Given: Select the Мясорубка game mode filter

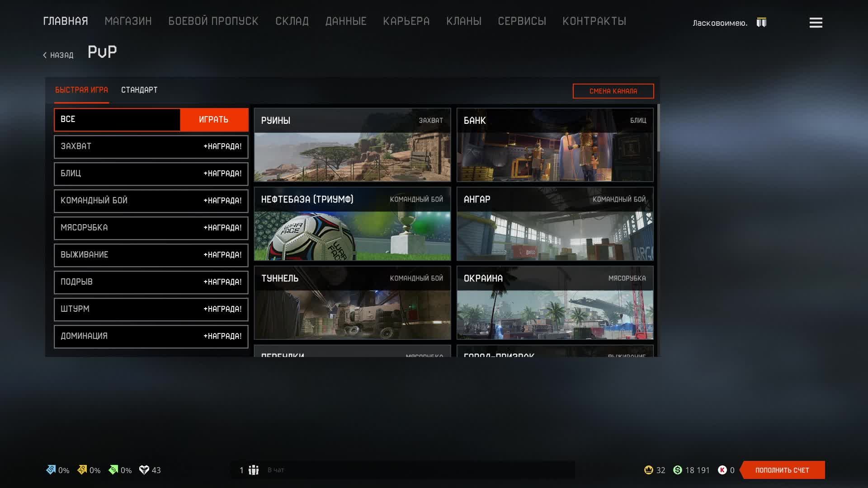Looking at the screenshot, I should pyautogui.click(x=151, y=228).
